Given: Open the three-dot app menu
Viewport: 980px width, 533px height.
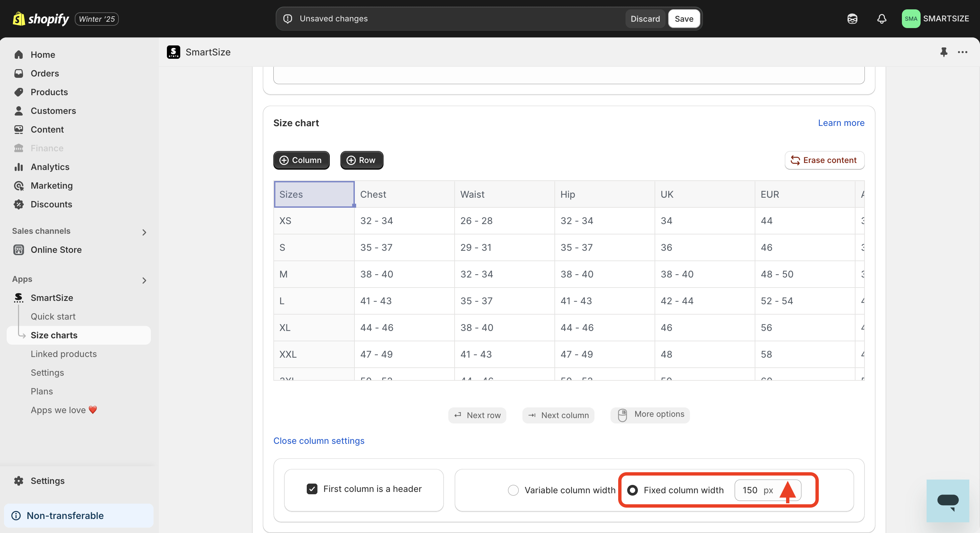Looking at the screenshot, I should click(x=963, y=52).
